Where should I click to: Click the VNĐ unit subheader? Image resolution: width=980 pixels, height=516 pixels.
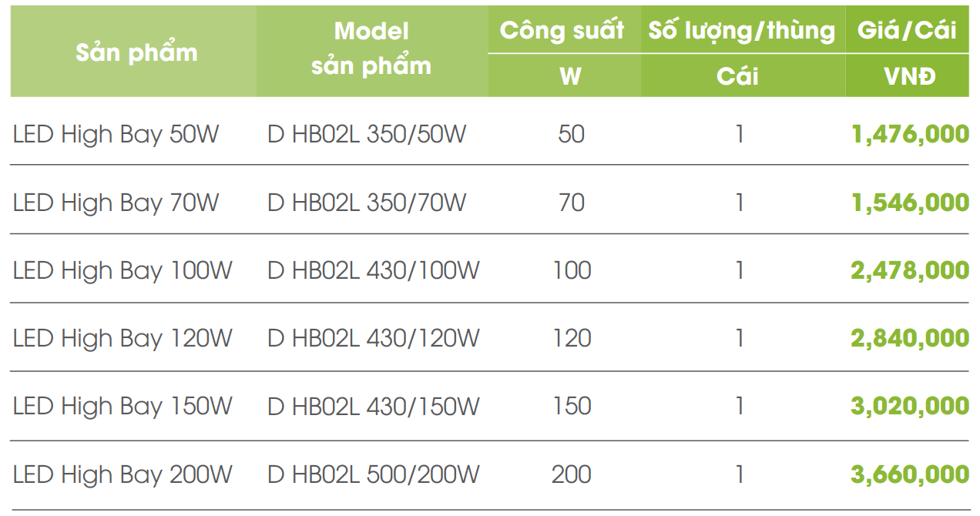909,77
